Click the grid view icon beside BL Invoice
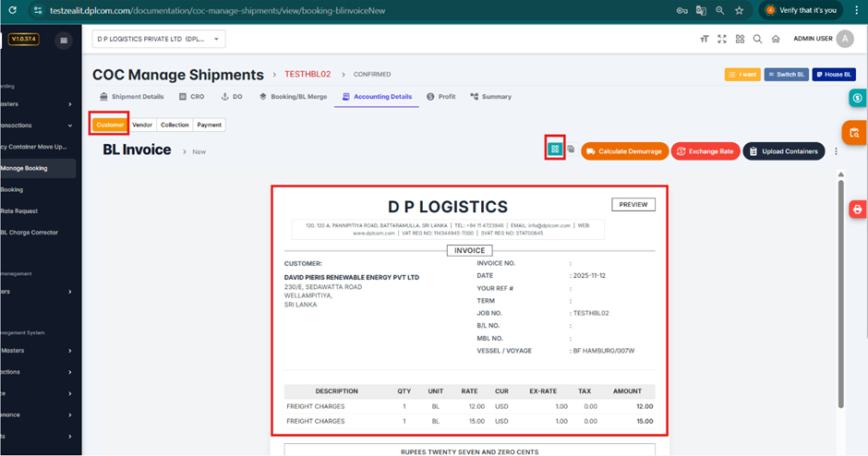 (x=555, y=149)
